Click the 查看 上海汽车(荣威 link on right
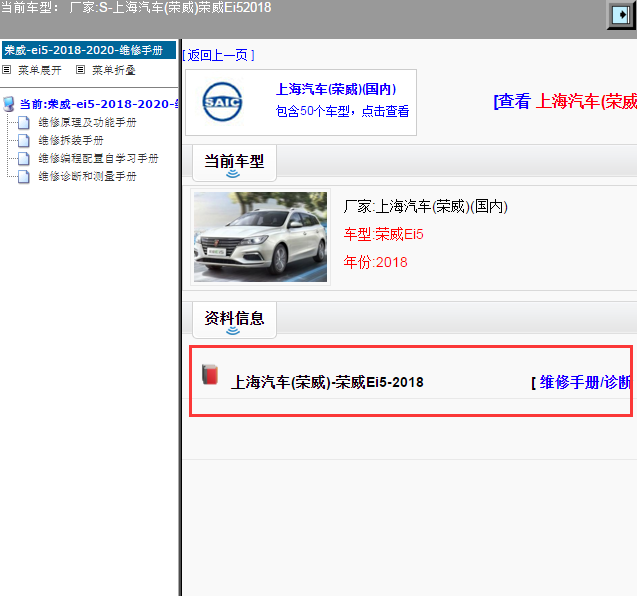Image resolution: width=637 pixels, height=596 pixels. click(565, 101)
